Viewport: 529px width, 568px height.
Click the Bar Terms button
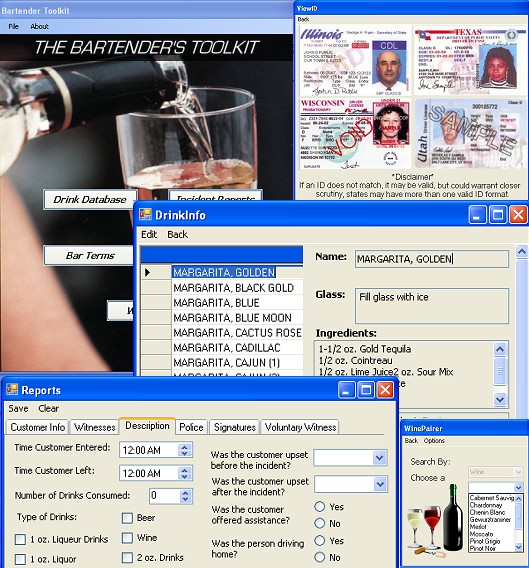click(89, 255)
